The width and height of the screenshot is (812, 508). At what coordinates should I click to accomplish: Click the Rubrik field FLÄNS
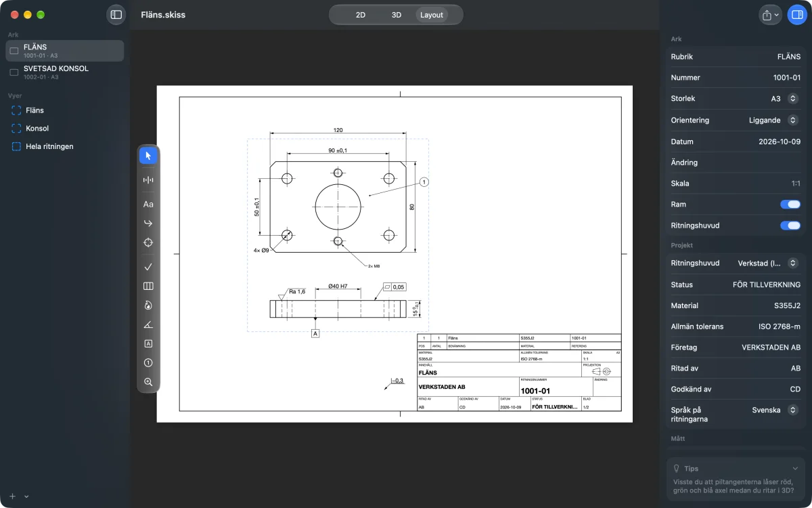(x=736, y=57)
